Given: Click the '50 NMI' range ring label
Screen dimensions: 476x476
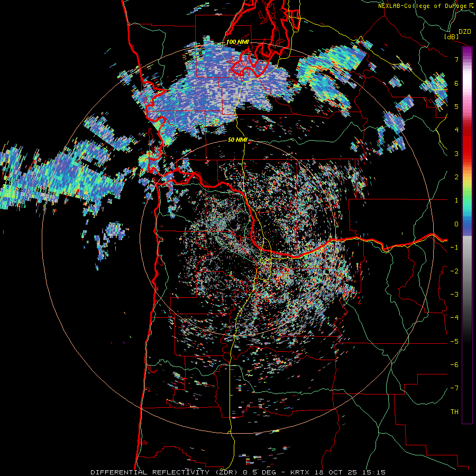Looking at the screenshot, I should [237, 140].
